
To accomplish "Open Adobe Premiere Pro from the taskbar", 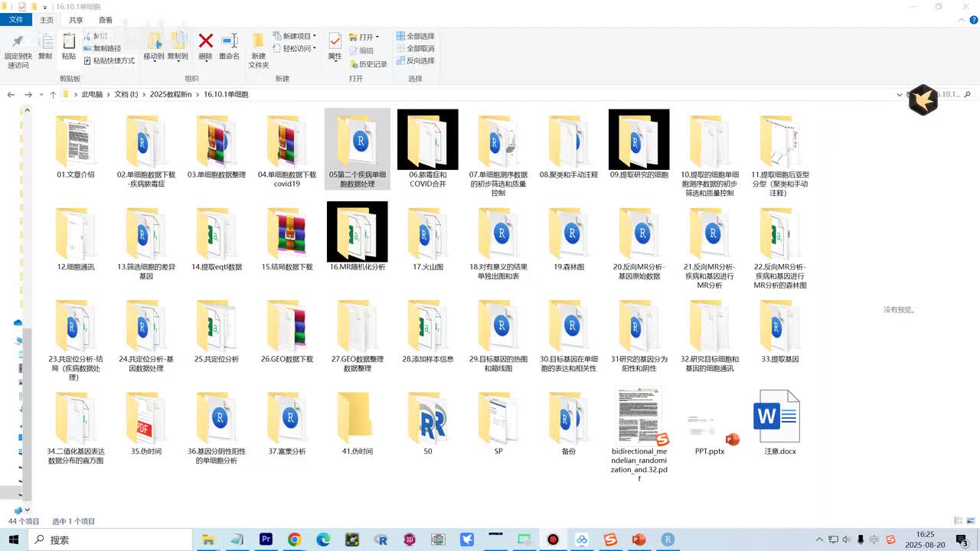I will pos(266,540).
